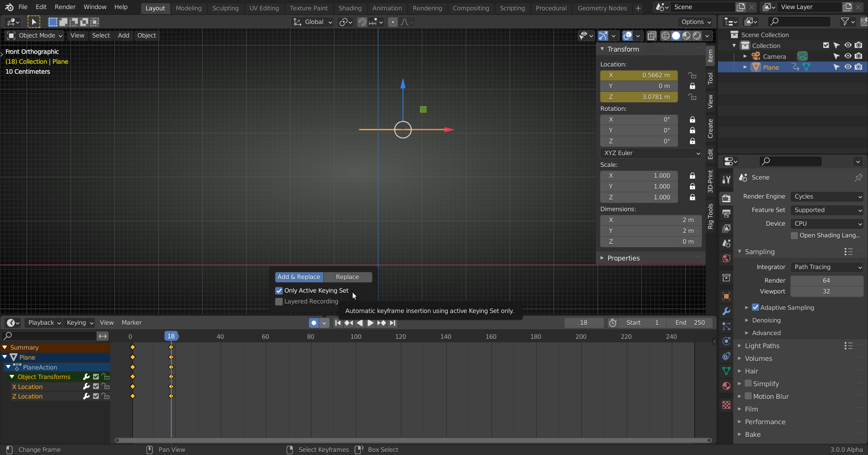Switch to the Sculpting workspace tab
The width and height of the screenshot is (868, 455).
[226, 8]
